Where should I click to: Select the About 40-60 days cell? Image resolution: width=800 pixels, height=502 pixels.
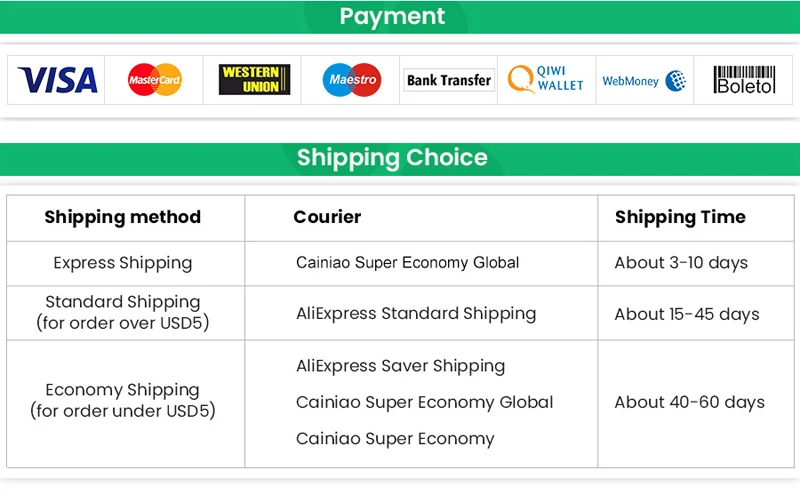click(x=689, y=402)
